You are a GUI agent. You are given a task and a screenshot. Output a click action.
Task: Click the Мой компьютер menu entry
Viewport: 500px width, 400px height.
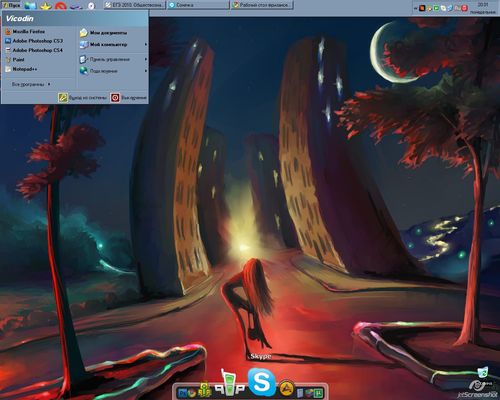coord(113,44)
